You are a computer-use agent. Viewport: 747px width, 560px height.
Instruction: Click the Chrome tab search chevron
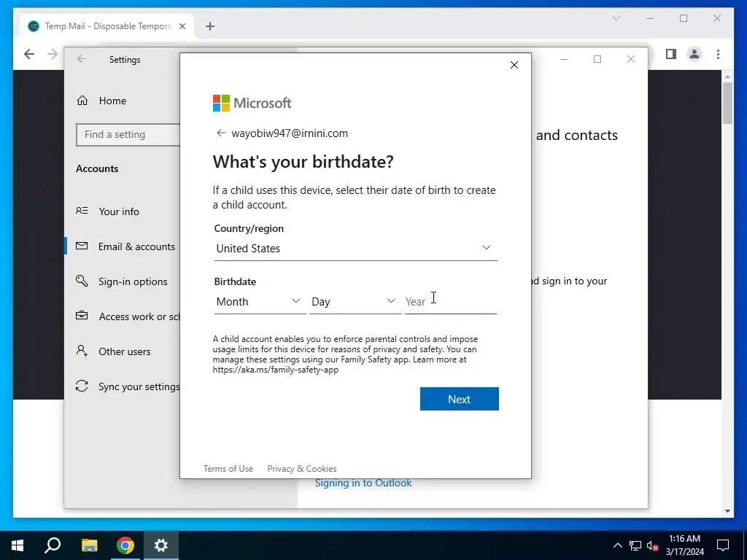coord(616,18)
